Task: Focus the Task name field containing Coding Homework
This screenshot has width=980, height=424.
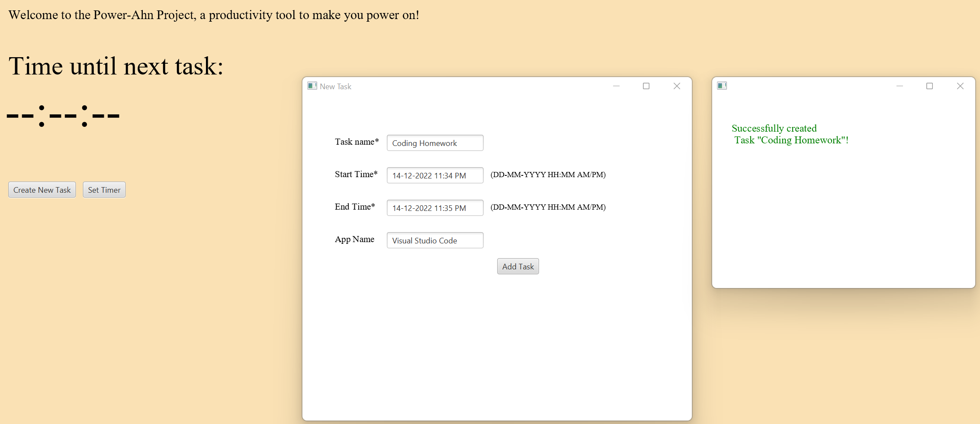Action: 434,143
